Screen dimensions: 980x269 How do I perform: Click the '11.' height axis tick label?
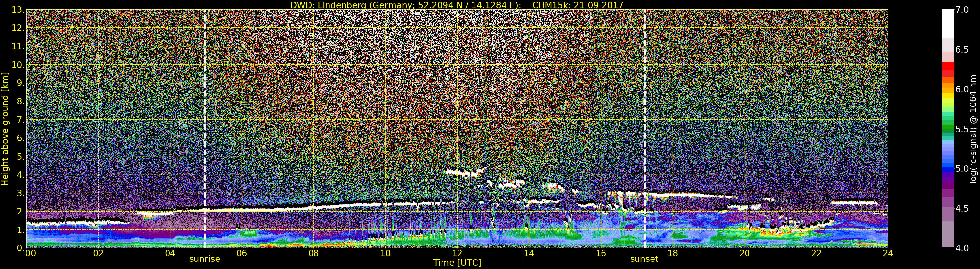coord(18,46)
